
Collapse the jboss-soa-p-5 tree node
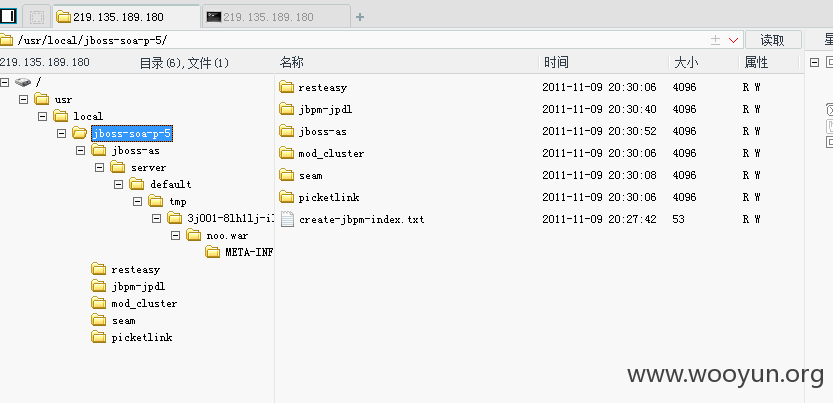pyautogui.click(x=62, y=133)
